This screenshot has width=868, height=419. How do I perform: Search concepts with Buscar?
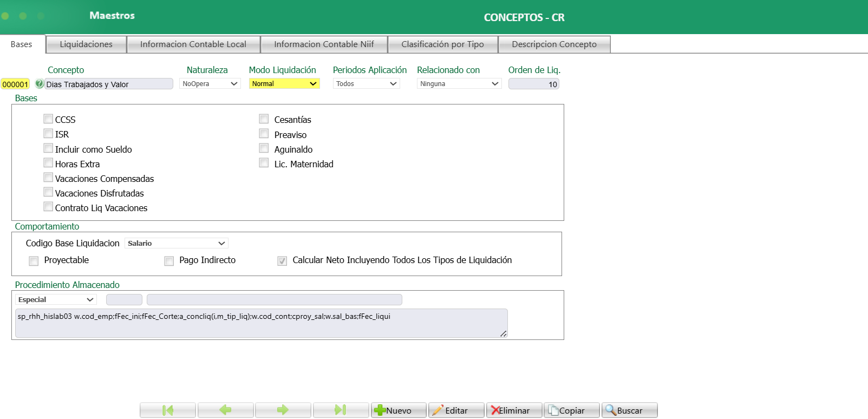click(x=629, y=410)
